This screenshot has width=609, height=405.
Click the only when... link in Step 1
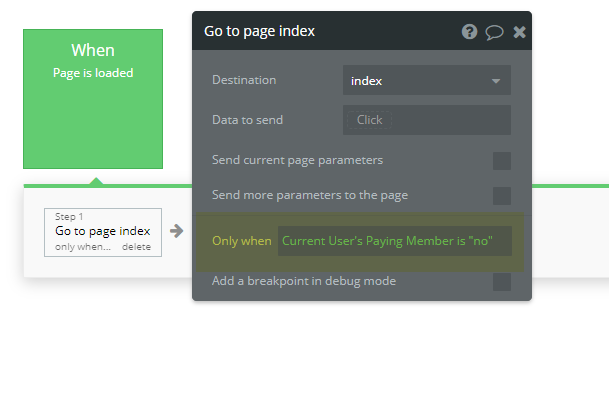click(x=83, y=247)
